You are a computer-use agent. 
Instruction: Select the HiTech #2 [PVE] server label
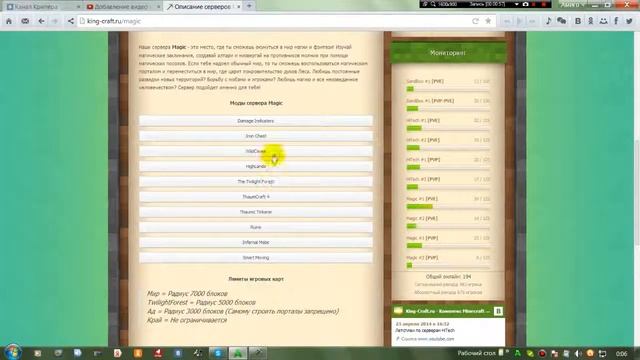tap(423, 140)
